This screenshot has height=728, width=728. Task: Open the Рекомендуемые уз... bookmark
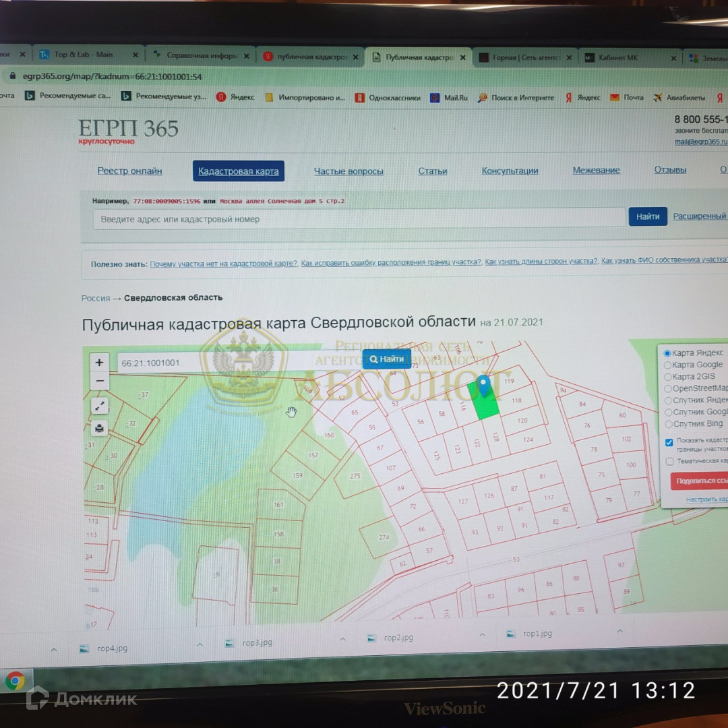coord(164,96)
